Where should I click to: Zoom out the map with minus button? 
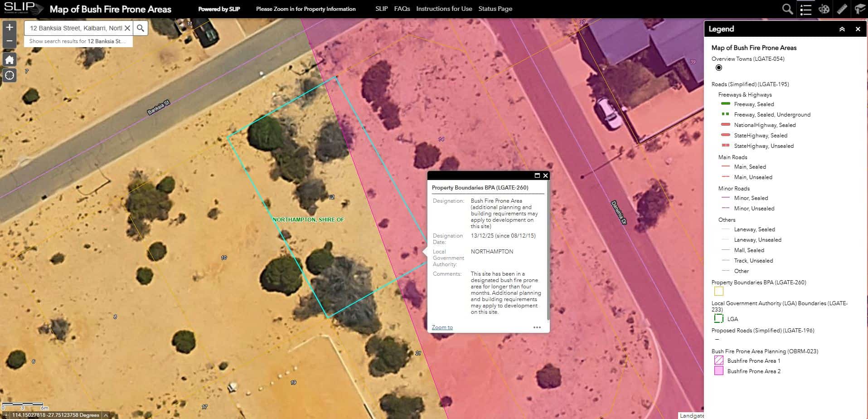point(10,41)
